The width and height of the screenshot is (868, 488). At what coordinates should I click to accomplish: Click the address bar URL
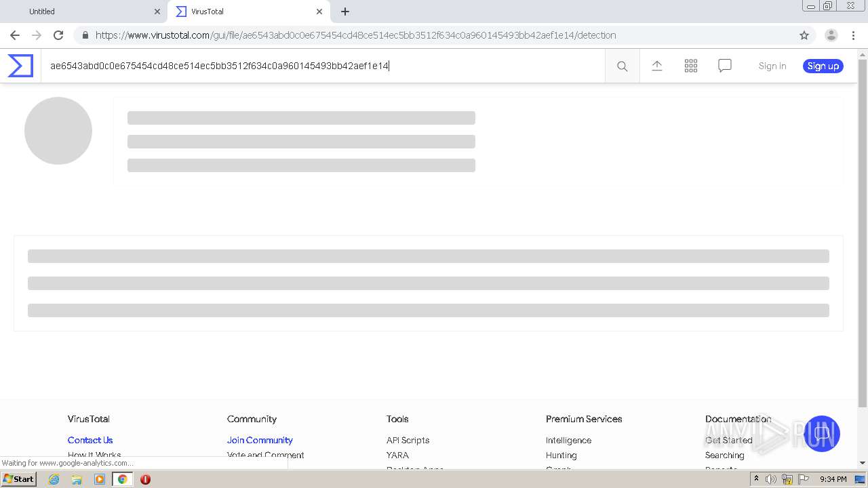(355, 35)
